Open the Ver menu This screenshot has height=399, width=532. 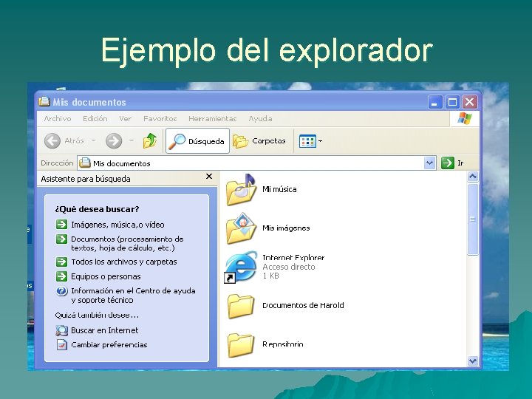(x=125, y=119)
